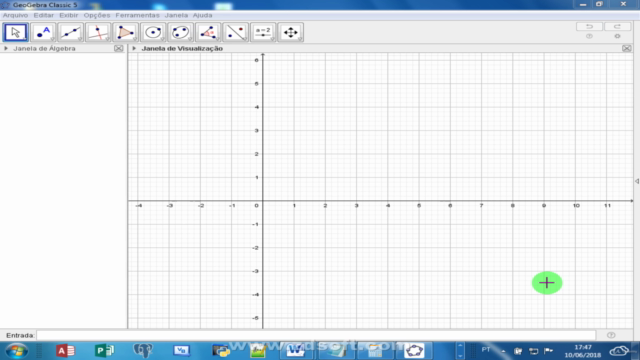Open the Action Center flag icon in the tray
Viewport: 640px width, 360px height.
tap(549, 351)
